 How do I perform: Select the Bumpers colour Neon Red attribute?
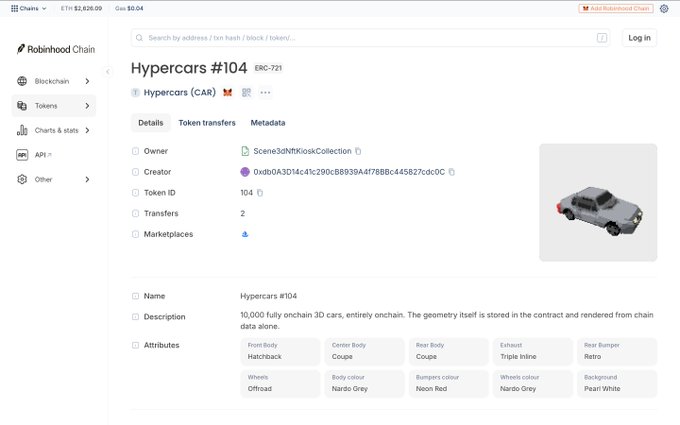coord(448,383)
